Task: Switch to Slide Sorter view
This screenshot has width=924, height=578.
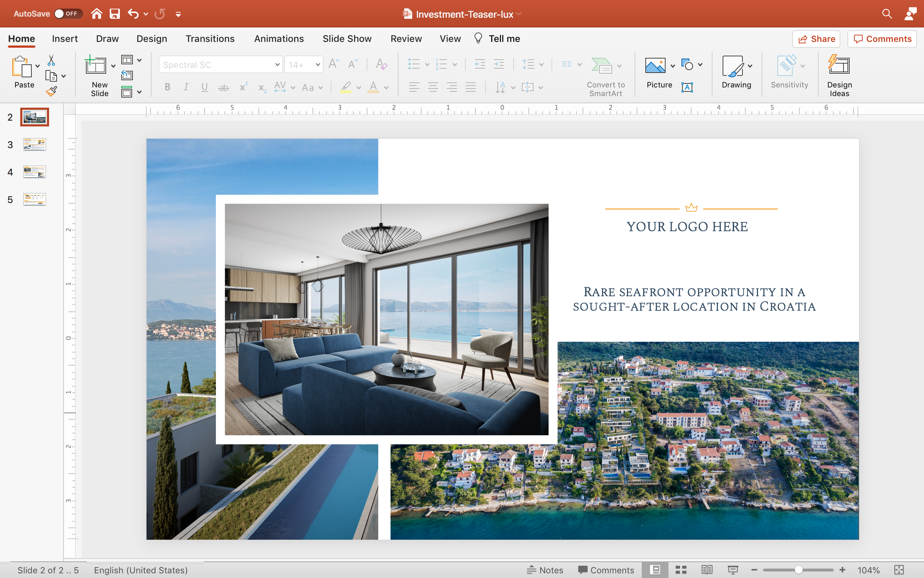Action: coord(681,570)
